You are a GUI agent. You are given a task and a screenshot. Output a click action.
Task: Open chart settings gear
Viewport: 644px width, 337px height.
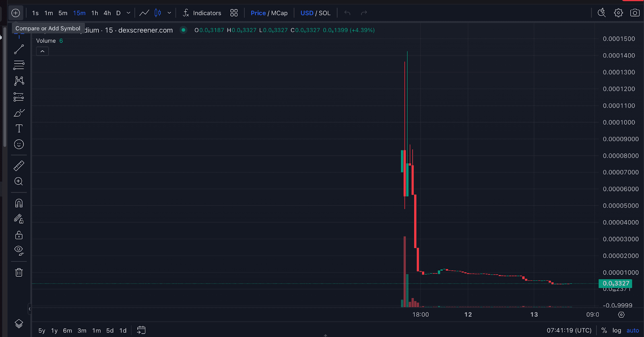pos(618,13)
